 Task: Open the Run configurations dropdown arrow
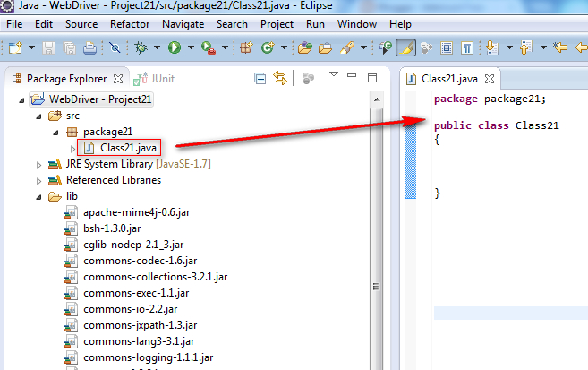click(191, 47)
